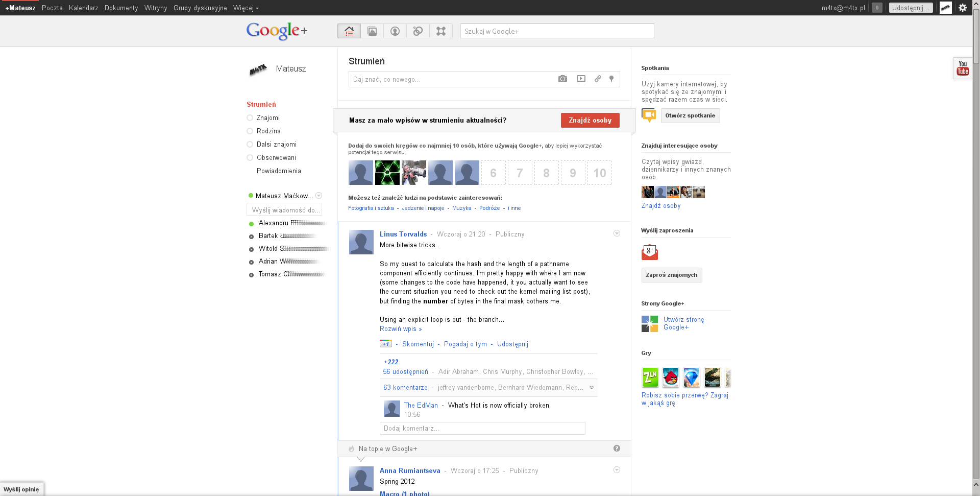Open the Utwórz stronę Google+ link
Viewport: 980px width, 496px height.
684,323
